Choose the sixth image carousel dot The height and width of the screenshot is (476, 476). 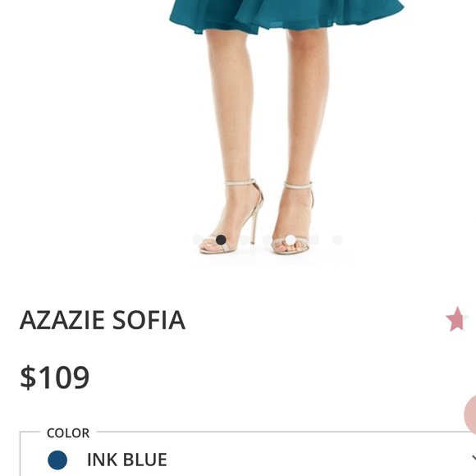coord(314,240)
